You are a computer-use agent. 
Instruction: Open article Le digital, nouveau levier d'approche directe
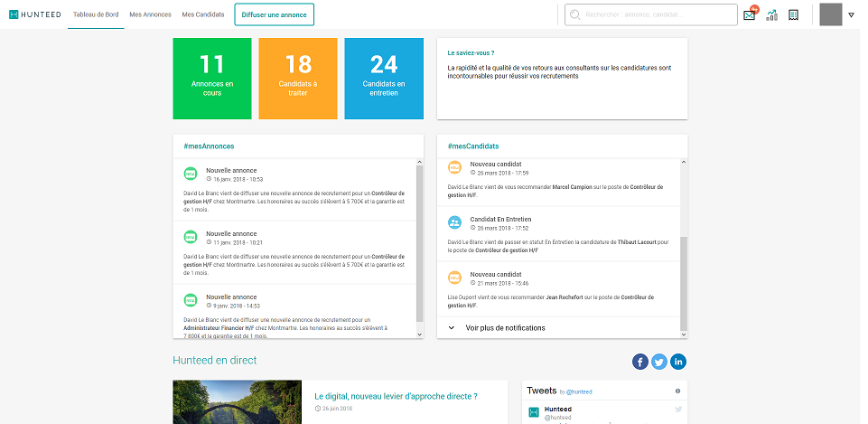tap(396, 396)
